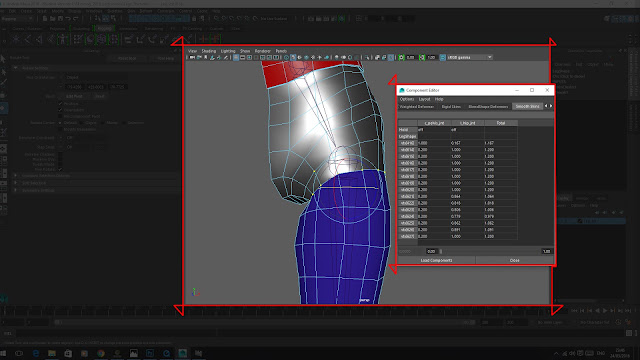
Task: Click the Select Camera icon in viewport toolbar
Action: (192, 58)
